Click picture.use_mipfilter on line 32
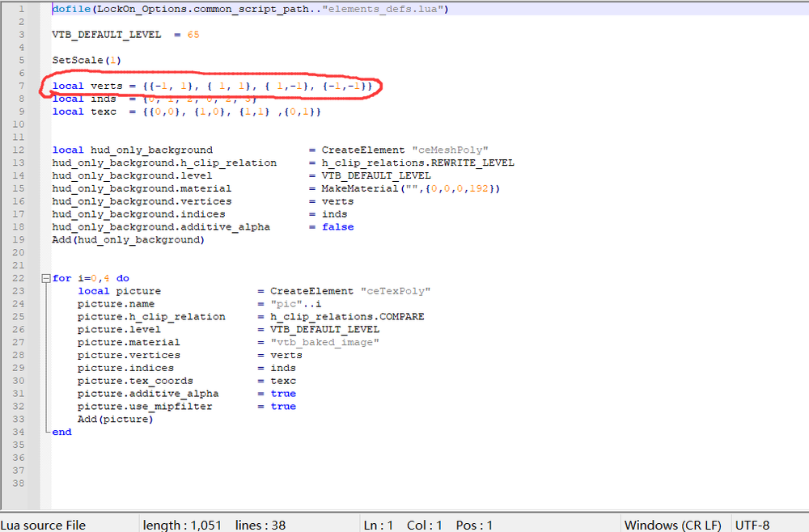 point(145,406)
